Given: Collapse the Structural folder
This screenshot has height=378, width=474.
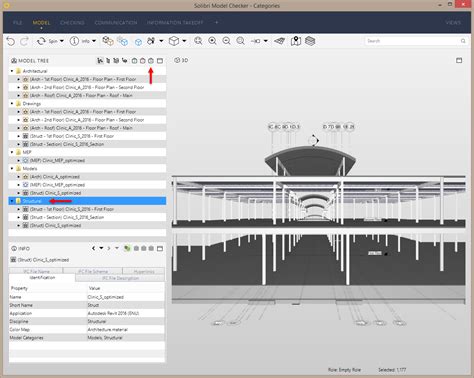Looking at the screenshot, I should click(12, 201).
